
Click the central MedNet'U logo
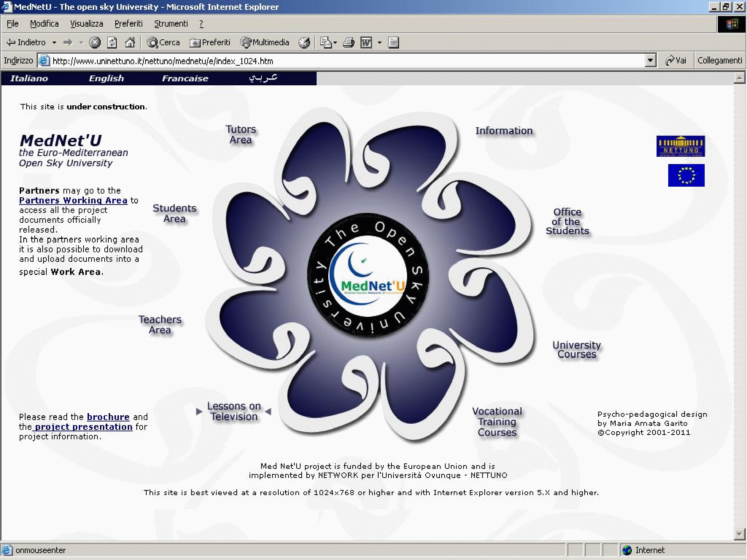[368, 275]
